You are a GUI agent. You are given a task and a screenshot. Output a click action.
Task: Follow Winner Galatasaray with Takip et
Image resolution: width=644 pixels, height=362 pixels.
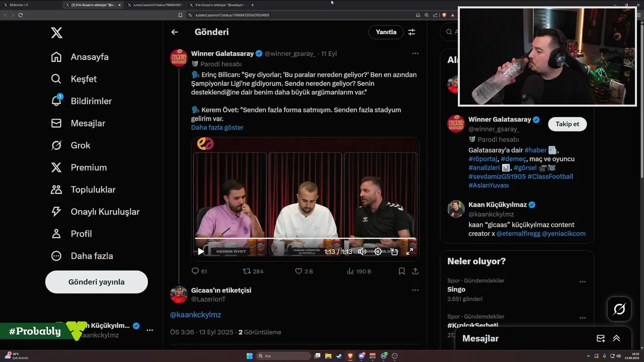coord(567,124)
